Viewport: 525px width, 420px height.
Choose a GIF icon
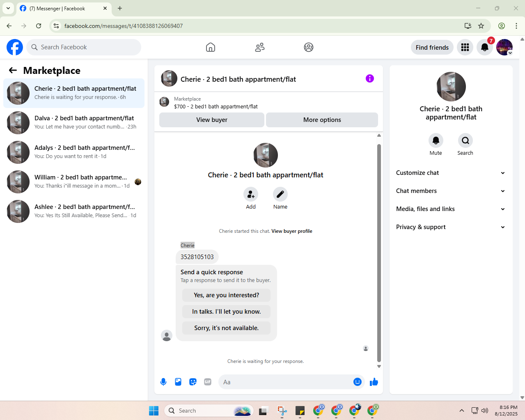coord(208,382)
